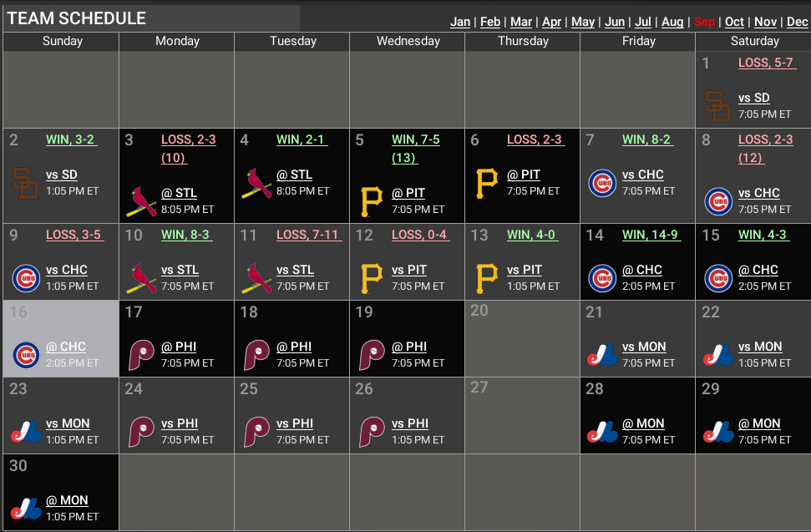Click Cubs logo on September 16

tap(26, 355)
